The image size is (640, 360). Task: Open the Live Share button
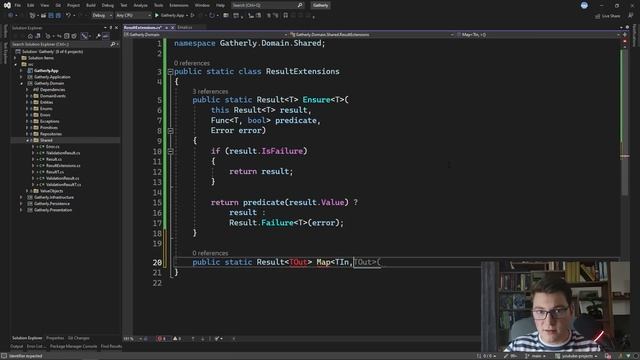pos(607,16)
